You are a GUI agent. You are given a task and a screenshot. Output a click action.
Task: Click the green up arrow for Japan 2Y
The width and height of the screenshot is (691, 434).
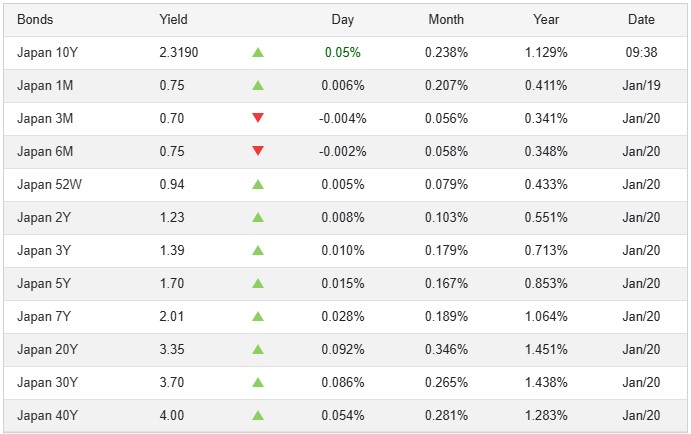point(258,217)
